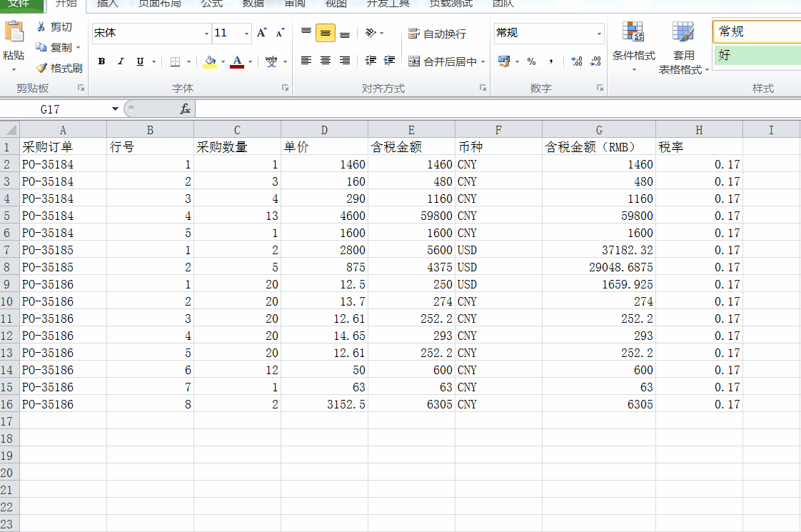Open the phonetic guide (wén) icon
The height and width of the screenshot is (532, 801).
271,61
